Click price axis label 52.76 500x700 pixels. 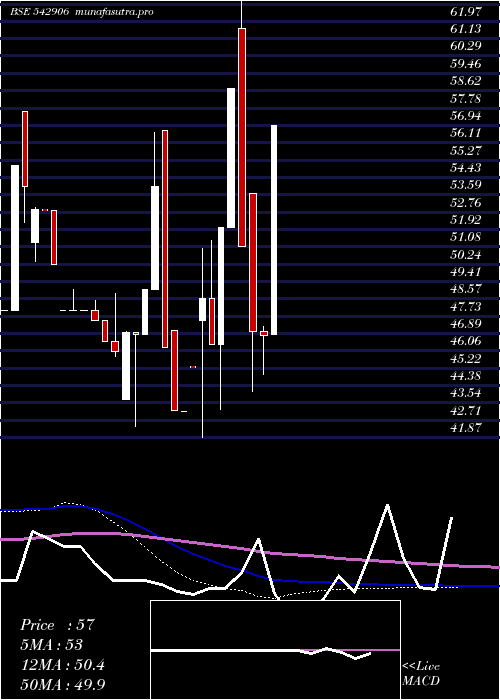466,203
